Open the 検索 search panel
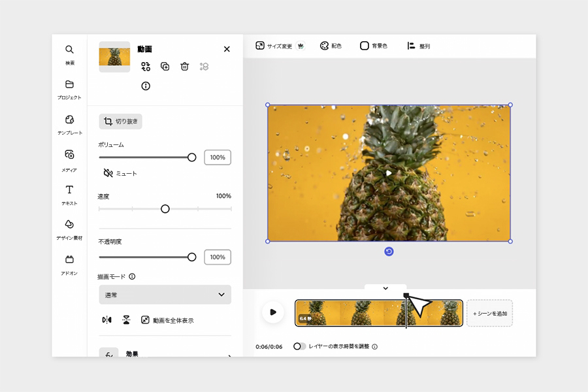Viewport: 588px width, 392px height. click(x=69, y=54)
